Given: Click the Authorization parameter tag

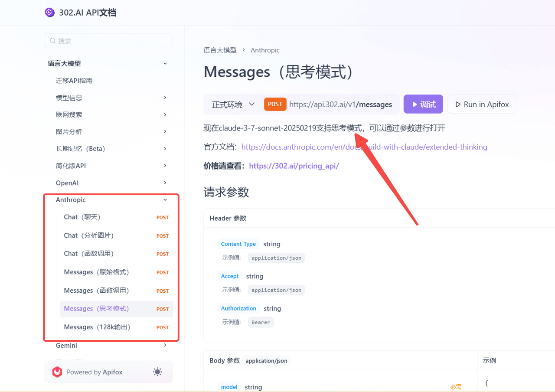Looking at the screenshot, I should 238,308.
